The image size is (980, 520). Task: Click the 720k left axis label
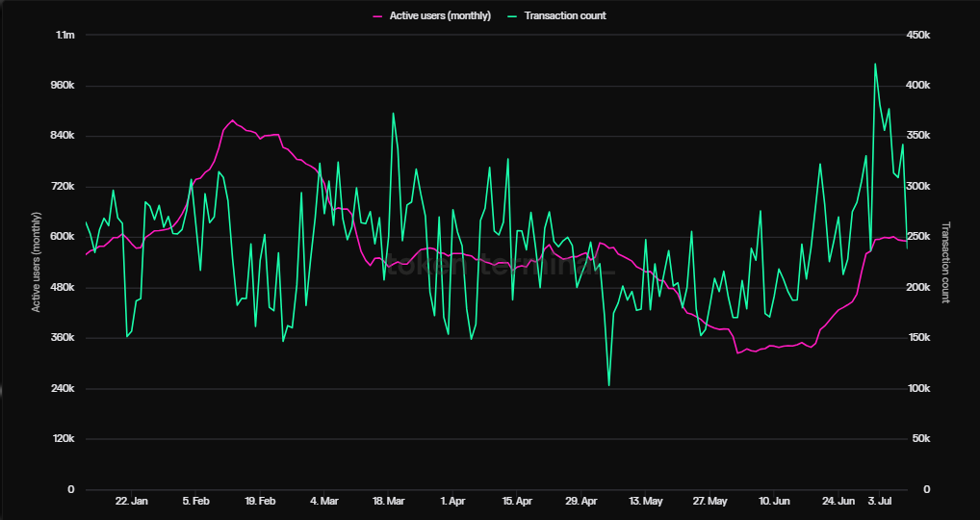(x=64, y=186)
